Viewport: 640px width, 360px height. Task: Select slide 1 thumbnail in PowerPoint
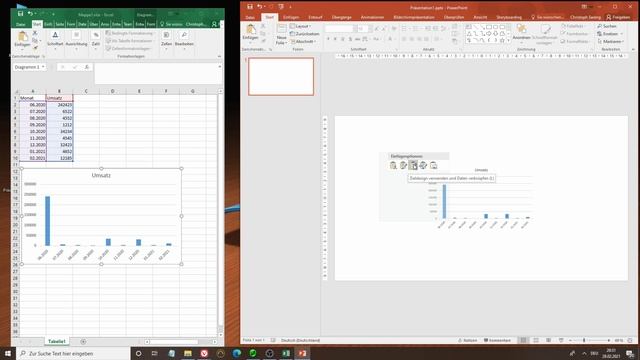point(281,76)
